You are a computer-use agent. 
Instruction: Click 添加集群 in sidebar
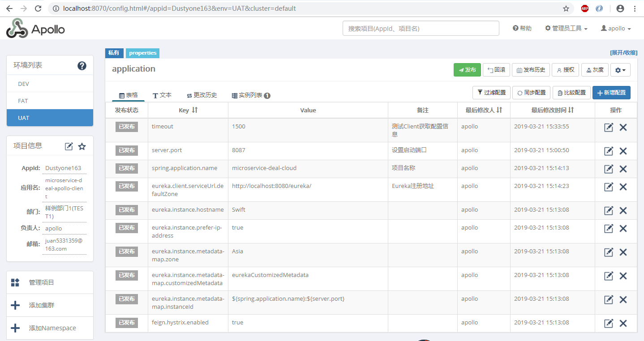[50, 305]
